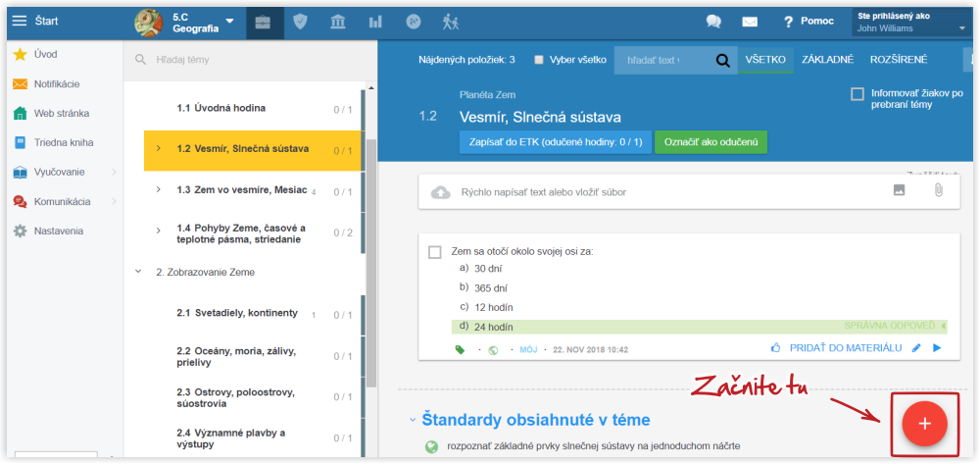This screenshot has height=464, width=980.
Task: Click the green tag icon on question
Action: pos(460,348)
